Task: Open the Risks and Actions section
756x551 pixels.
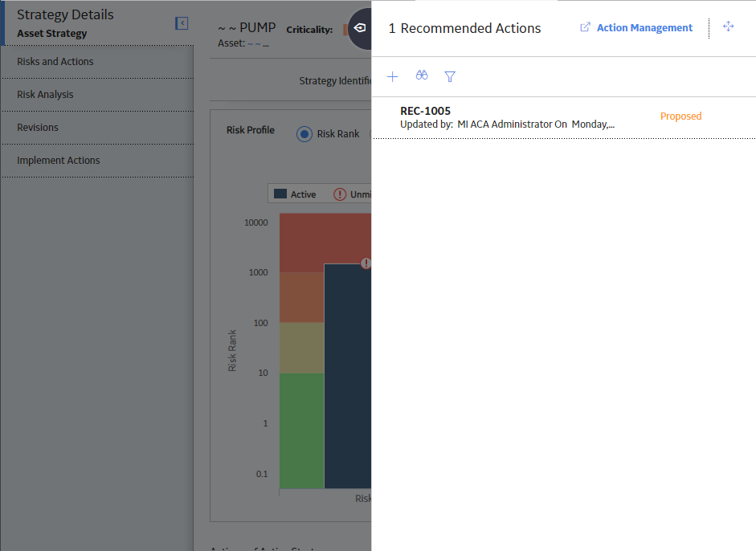Action: point(98,62)
